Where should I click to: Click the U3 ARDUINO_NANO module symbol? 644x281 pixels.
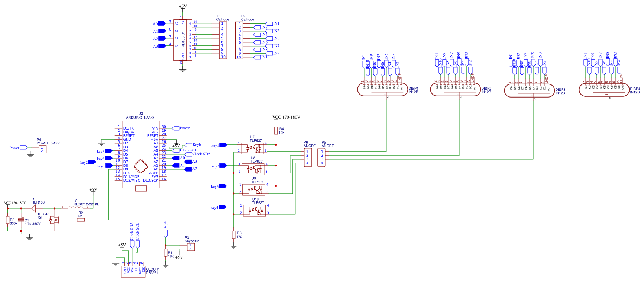pyautogui.click(x=141, y=154)
